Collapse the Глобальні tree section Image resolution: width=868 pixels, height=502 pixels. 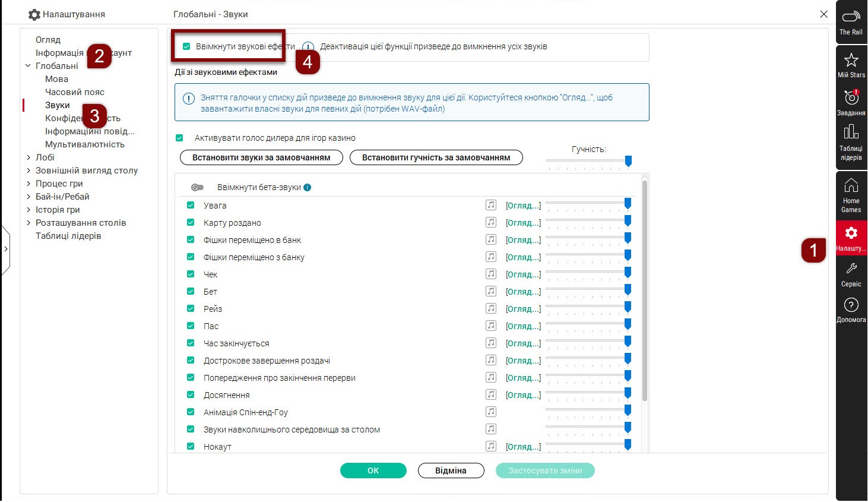28,66
